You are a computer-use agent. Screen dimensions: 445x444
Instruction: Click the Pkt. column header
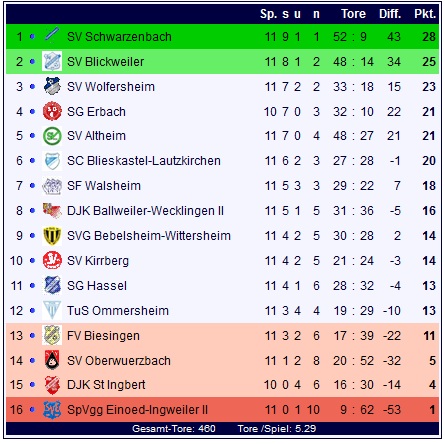point(425,14)
